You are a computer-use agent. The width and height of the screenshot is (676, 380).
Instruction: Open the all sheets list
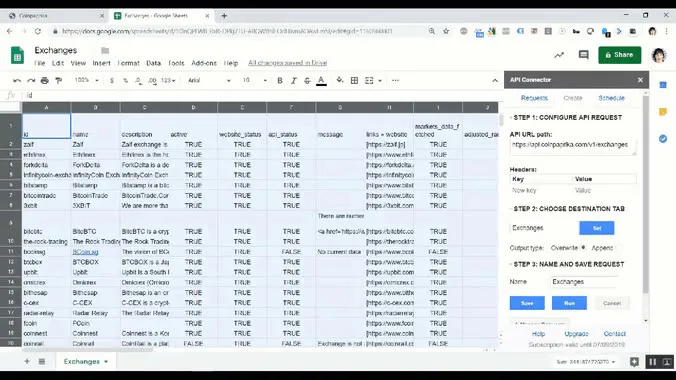(x=42, y=361)
